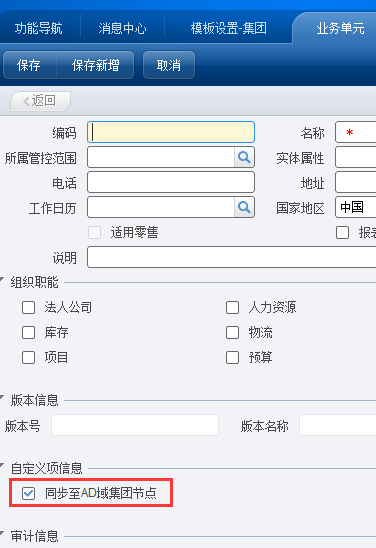Check the 法人公司 checkbox

click(28, 308)
